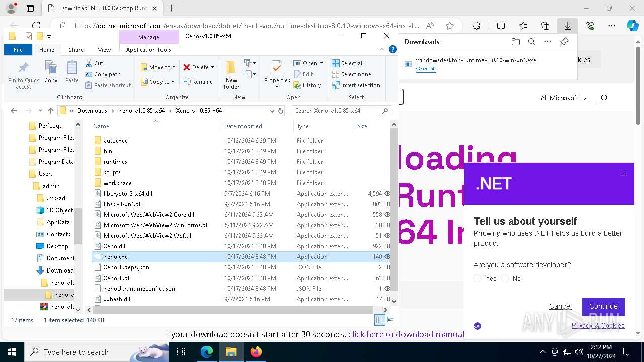The height and width of the screenshot is (362, 644).
Task: Click Copy path in ribbon
Action: tap(103, 74)
